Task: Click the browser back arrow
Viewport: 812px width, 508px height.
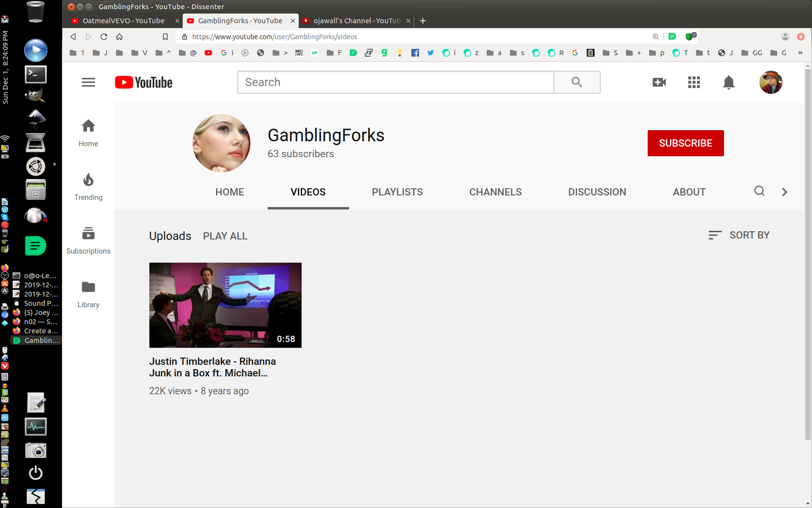Action: coord(73,37)
